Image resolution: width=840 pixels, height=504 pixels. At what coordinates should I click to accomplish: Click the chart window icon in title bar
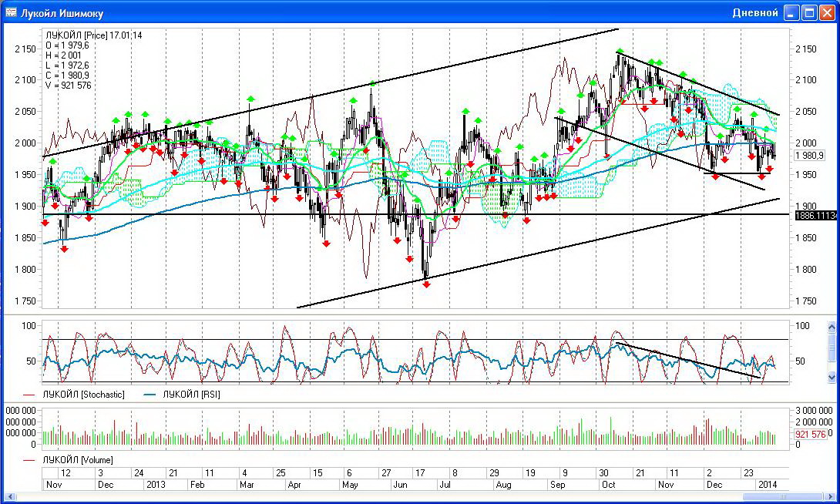click(11, 12)
